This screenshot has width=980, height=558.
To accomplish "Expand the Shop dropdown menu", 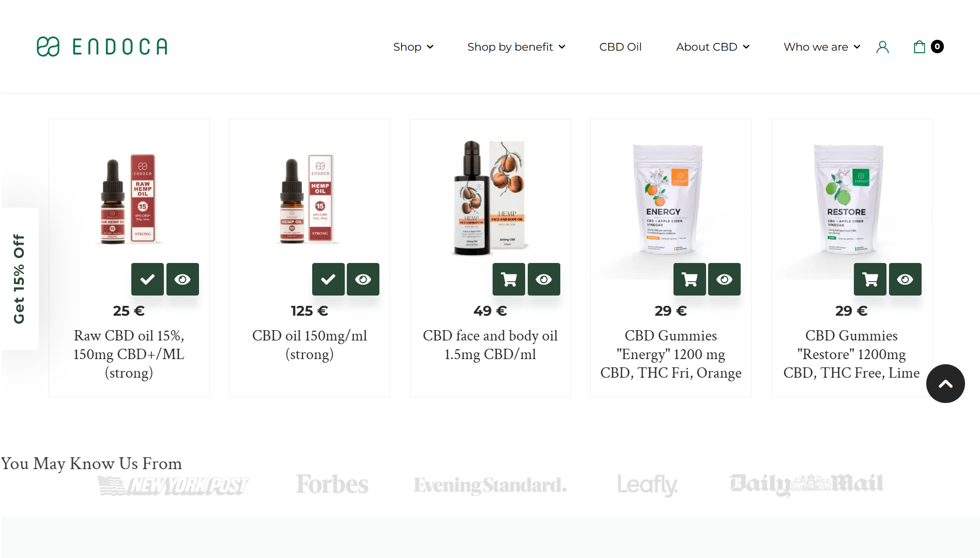I will 413,47.
